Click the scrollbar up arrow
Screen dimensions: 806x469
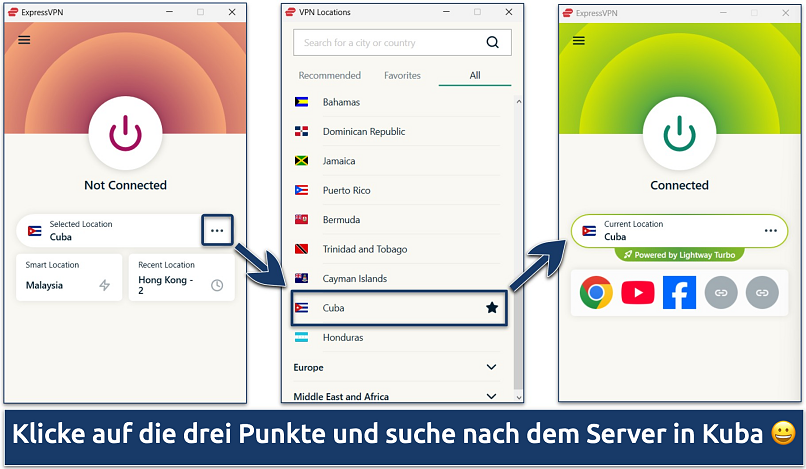click(x=519, y=102)
